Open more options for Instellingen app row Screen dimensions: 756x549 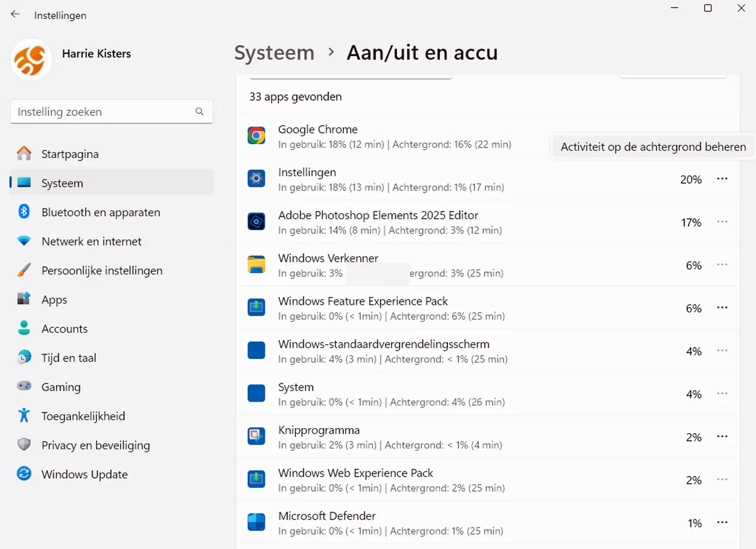coord(722,179)
